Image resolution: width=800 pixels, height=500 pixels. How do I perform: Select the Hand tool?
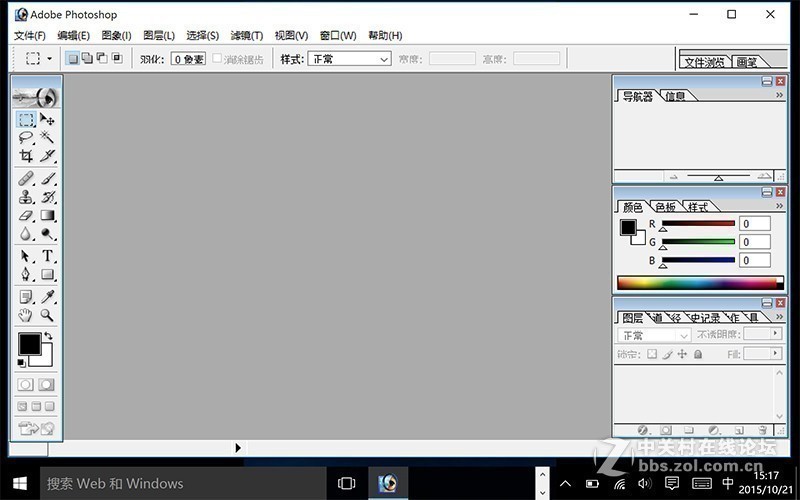click(x=26, y=315)
